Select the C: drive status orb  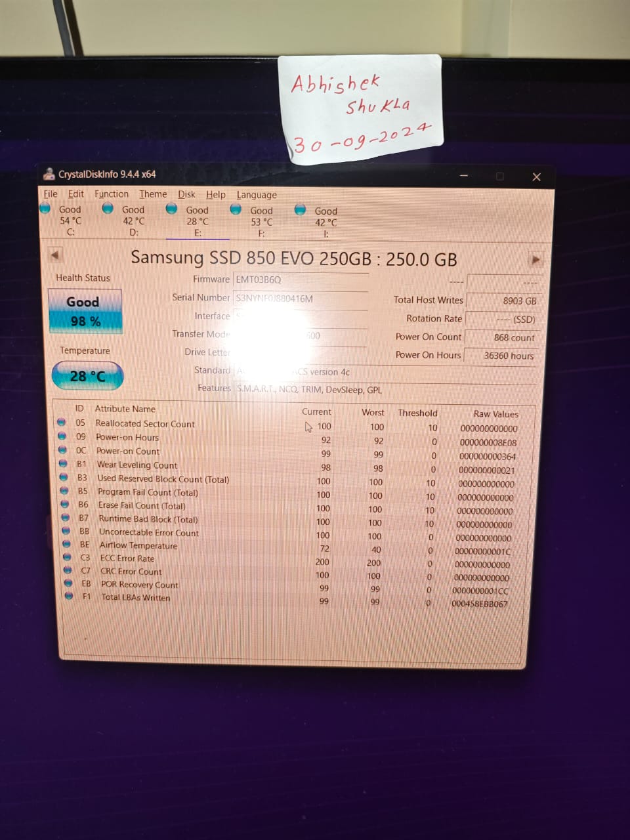pyautogui.click(x=45, y=208)
